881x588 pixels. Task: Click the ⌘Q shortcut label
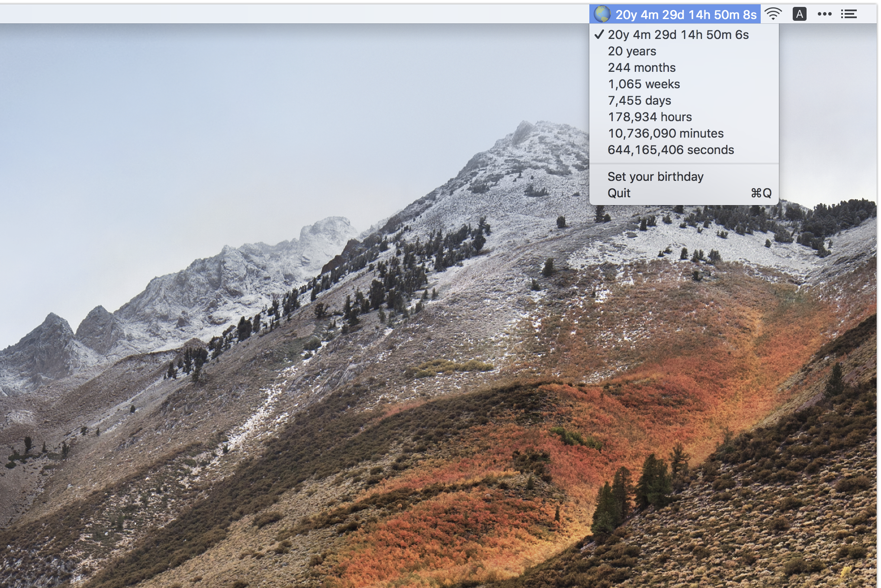761,193
